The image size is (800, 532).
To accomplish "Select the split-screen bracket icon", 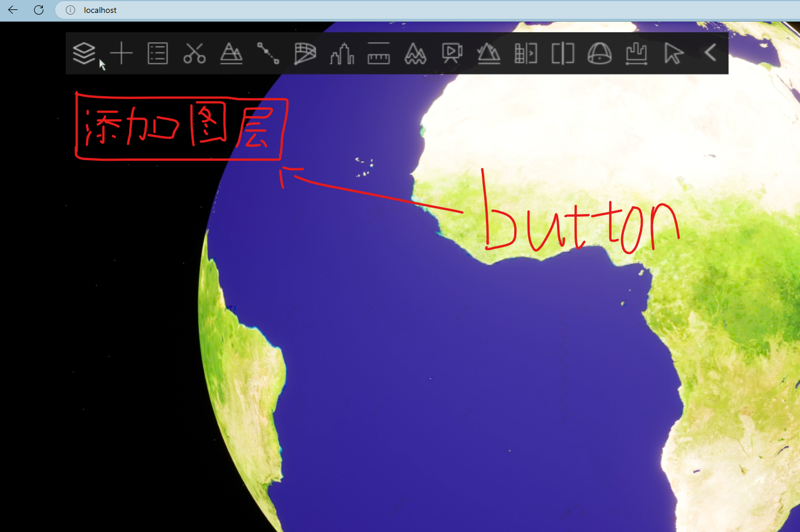I will click(563, 53).
